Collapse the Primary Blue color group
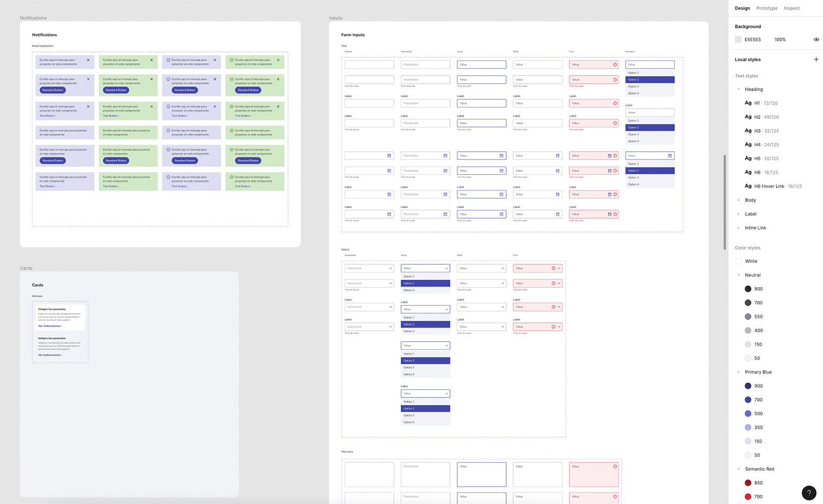823x504 pixels. coord(739,372)
